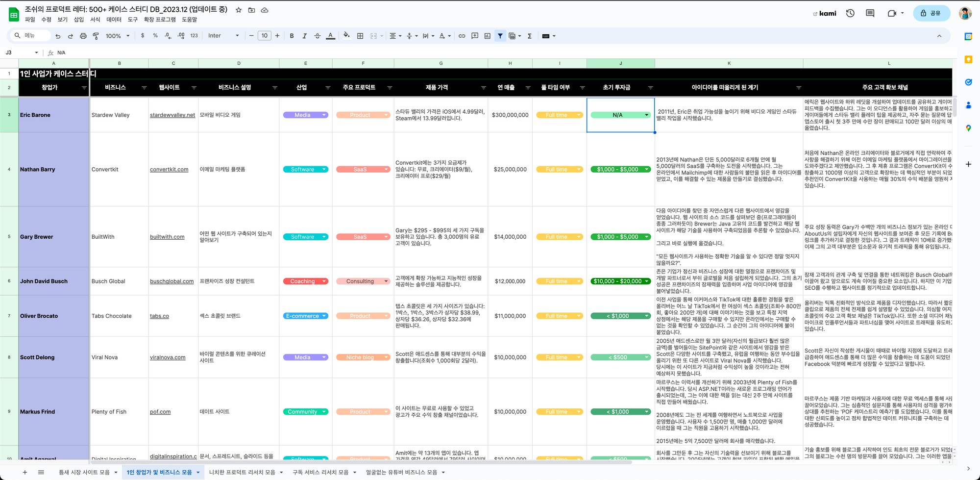Open the borders icon in toolbar
This screenshot has height=480, width=980.
click(360, 36)
